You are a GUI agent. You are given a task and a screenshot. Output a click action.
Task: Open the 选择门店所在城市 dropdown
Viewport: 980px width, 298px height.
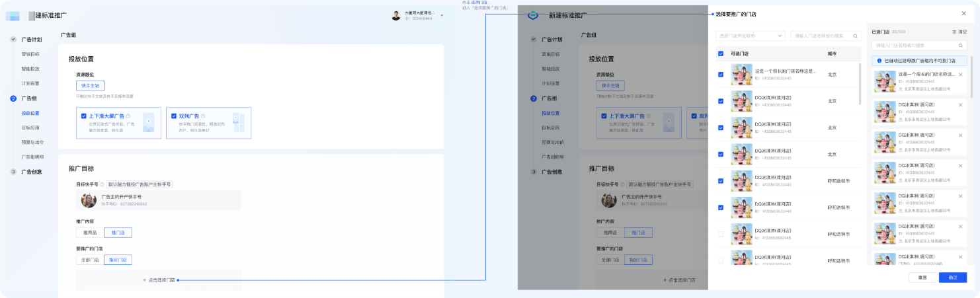click(751, 36)
